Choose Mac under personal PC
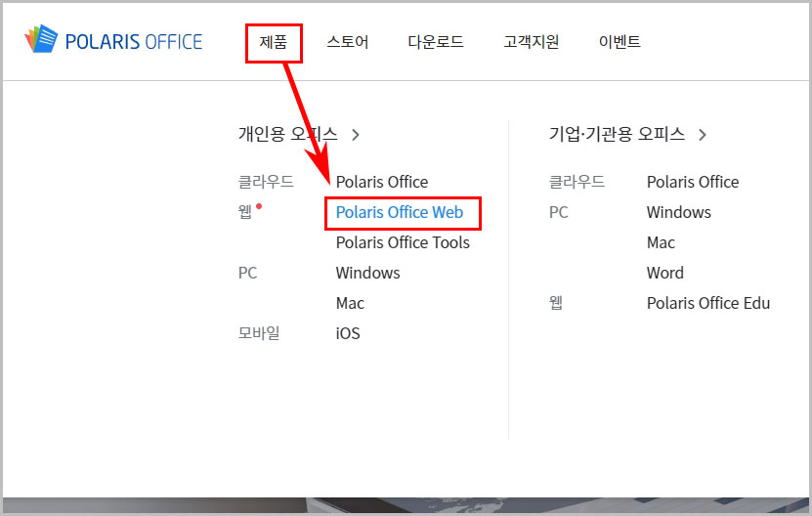This screenshot has height=516, width=812. tap(350, 303)
